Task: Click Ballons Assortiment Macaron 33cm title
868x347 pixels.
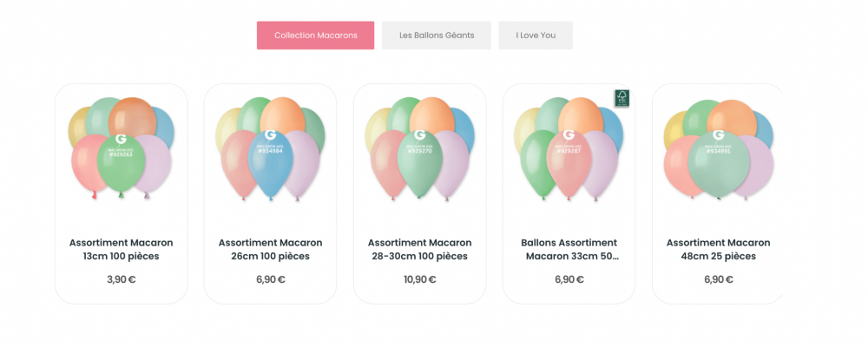Action: point(569,250)
